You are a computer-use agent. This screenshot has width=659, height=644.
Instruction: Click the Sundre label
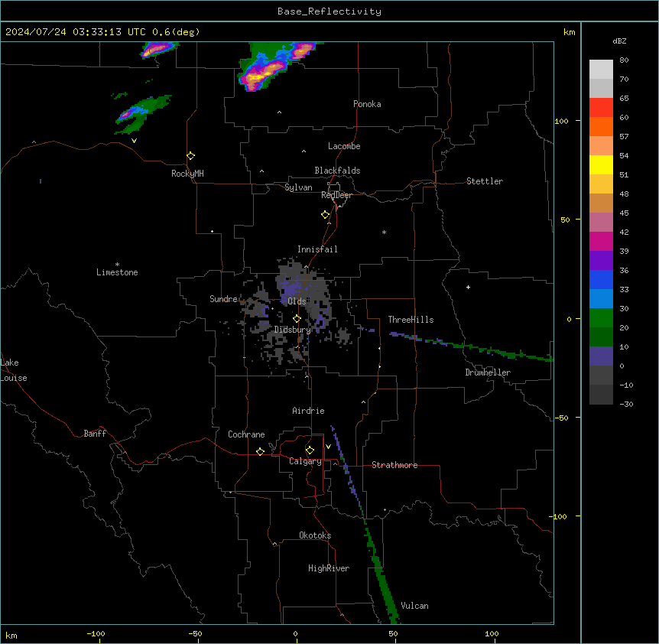(x=223, y=299)
